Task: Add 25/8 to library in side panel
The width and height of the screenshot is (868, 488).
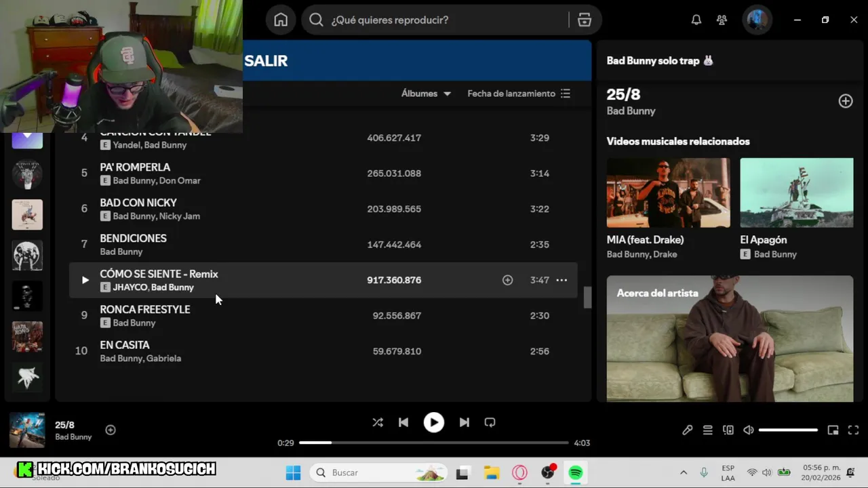Action: tap(846, 101)
